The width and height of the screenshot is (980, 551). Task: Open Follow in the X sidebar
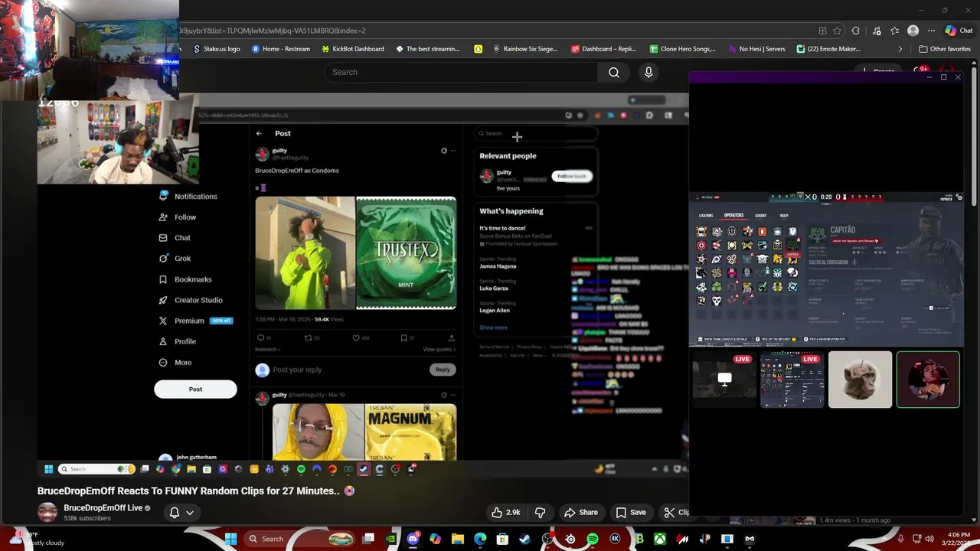coord(178,217)
